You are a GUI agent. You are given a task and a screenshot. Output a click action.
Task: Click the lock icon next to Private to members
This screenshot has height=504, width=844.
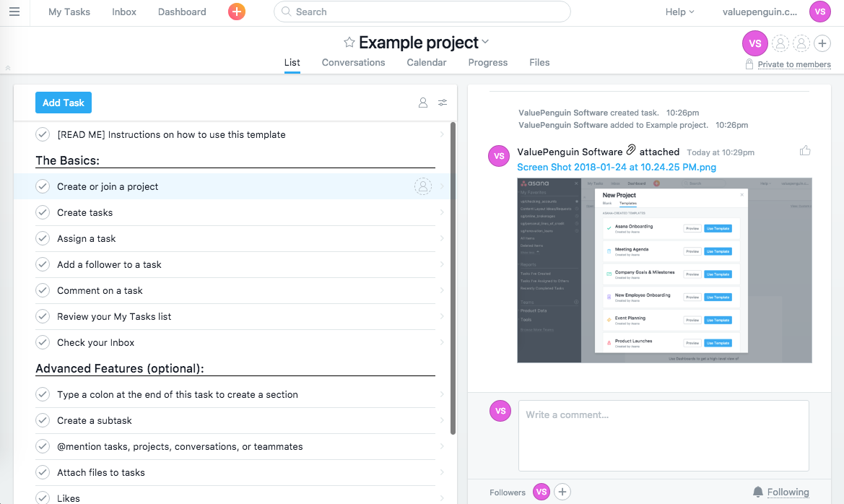click(x=749, y=64)
